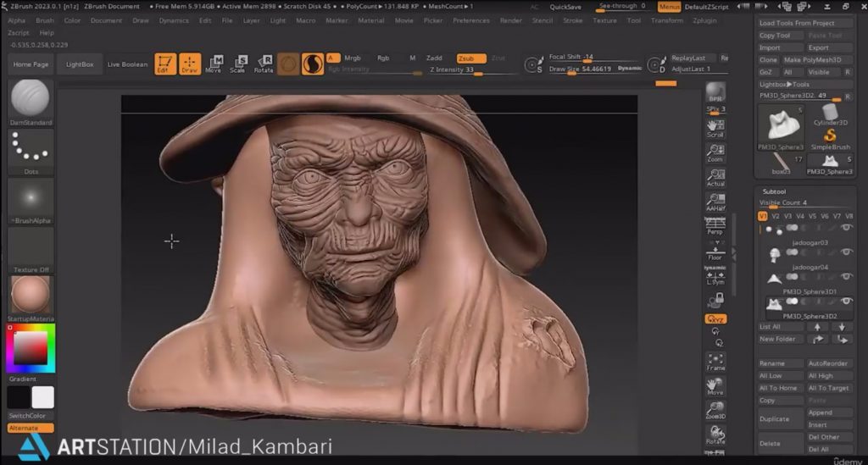Select the large PM3D_Sphere3 tool thumbnail

coord(781,127)
